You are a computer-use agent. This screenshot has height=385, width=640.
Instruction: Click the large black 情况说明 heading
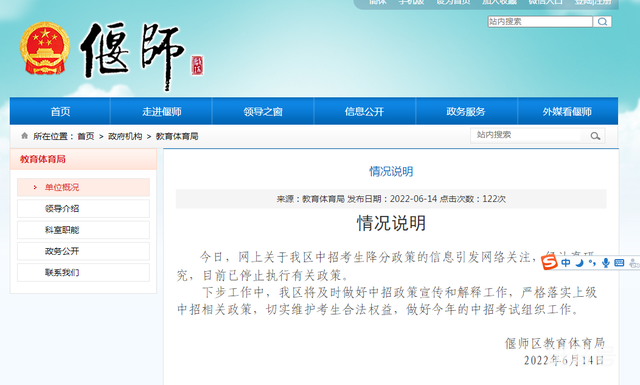(391, 223)
